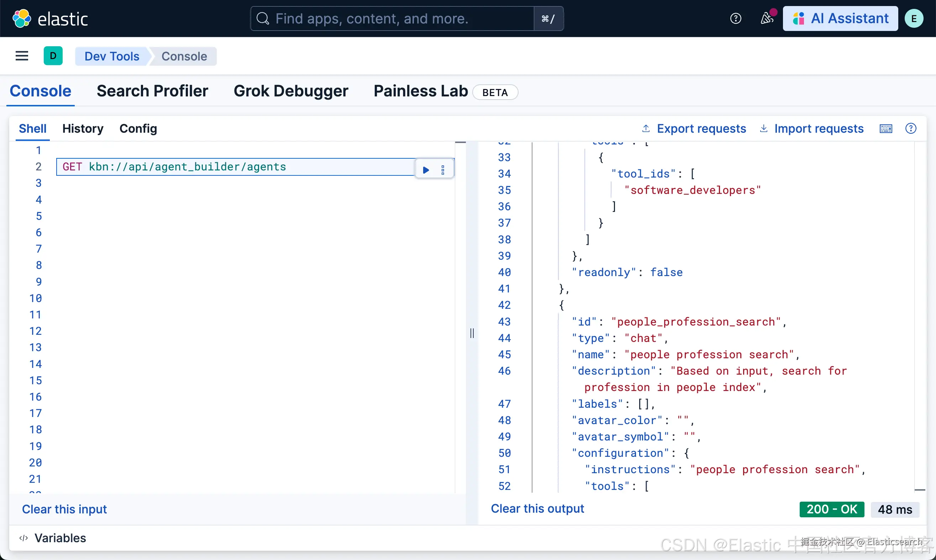Click the editor/output resize divider
The width and height of the screenshot is (936, 560).
[x=472, y=333]
